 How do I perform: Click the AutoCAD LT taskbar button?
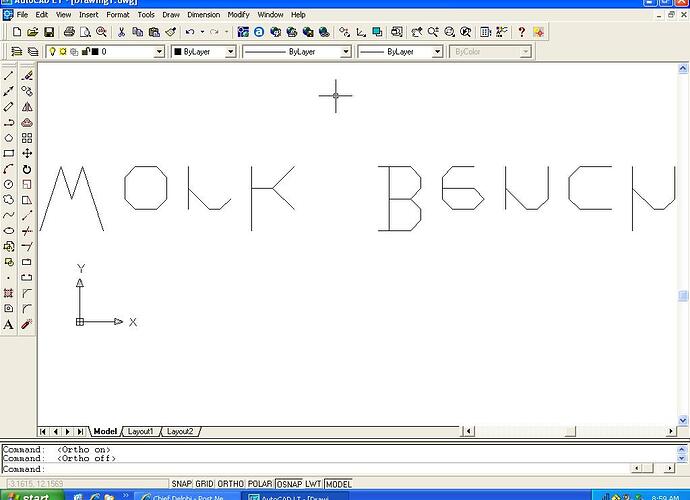[x=294, y=496]
